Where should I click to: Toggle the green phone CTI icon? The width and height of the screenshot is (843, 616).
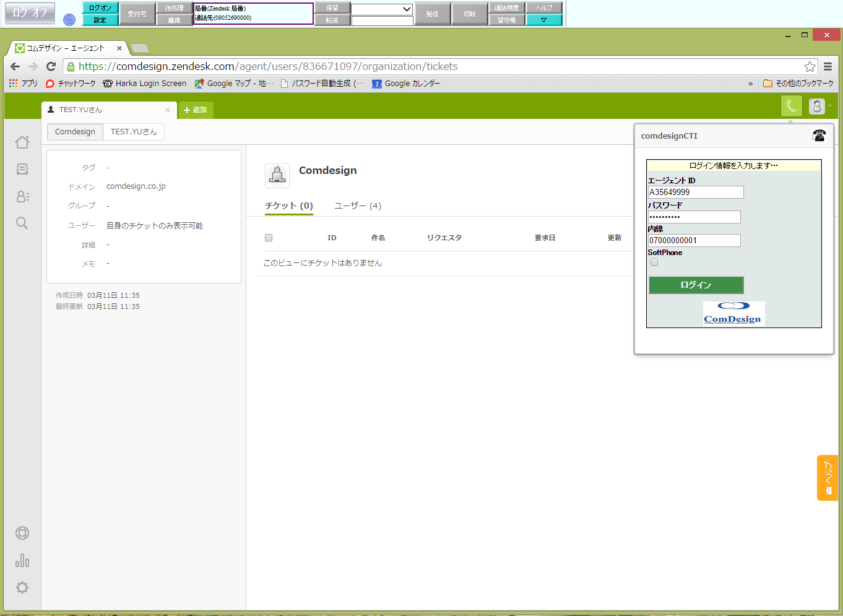point(792,106)
